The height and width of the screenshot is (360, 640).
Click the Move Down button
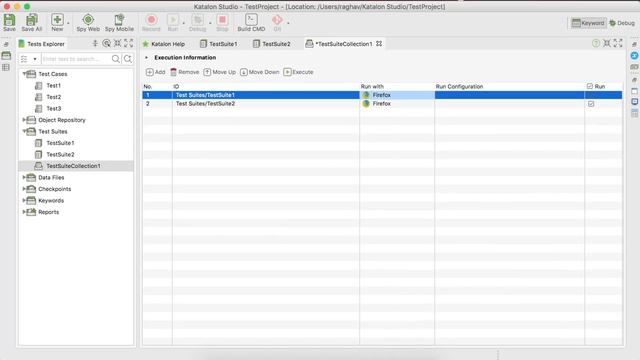tap(260, 72)
